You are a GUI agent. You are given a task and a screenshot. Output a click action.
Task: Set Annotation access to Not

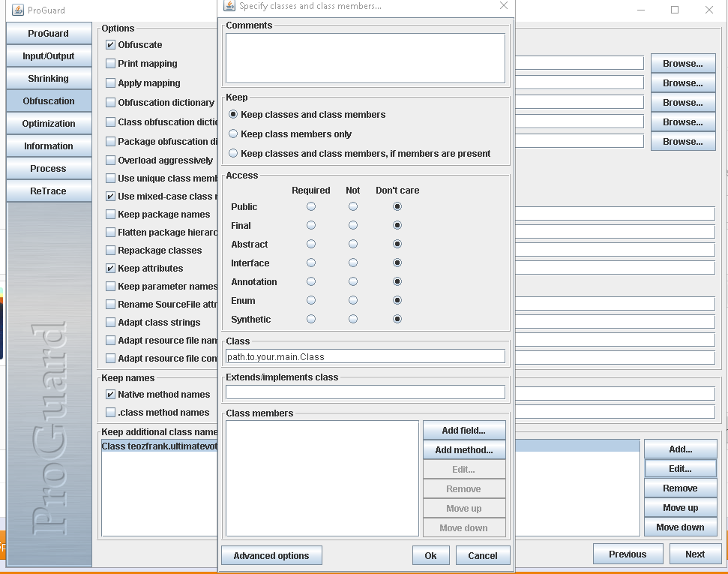coord(353,281)
